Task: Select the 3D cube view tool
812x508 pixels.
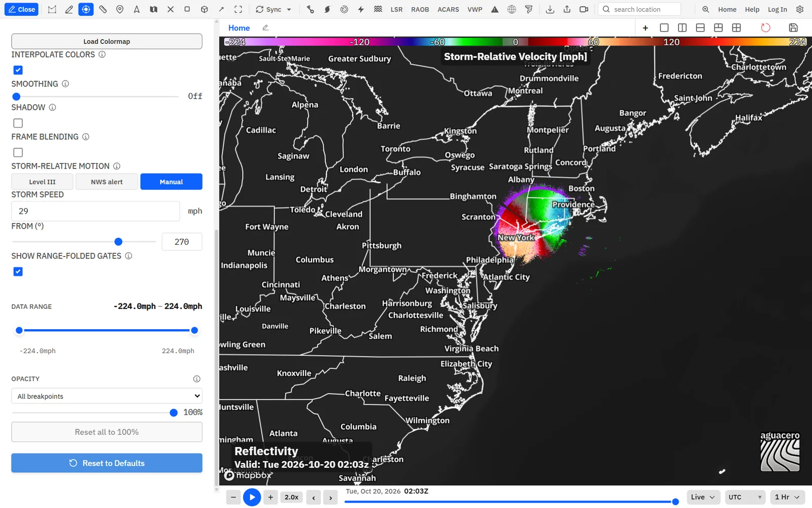Action: tap(204, 9)
